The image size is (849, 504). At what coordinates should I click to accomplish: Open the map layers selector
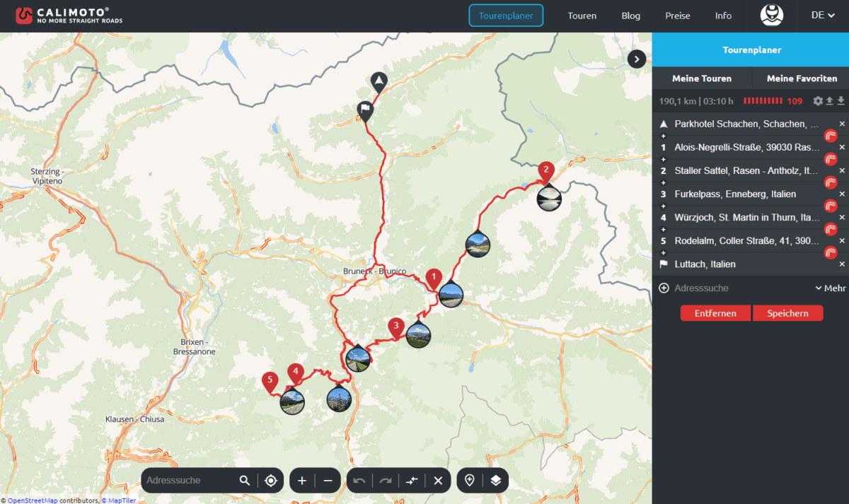click(495, 480)
